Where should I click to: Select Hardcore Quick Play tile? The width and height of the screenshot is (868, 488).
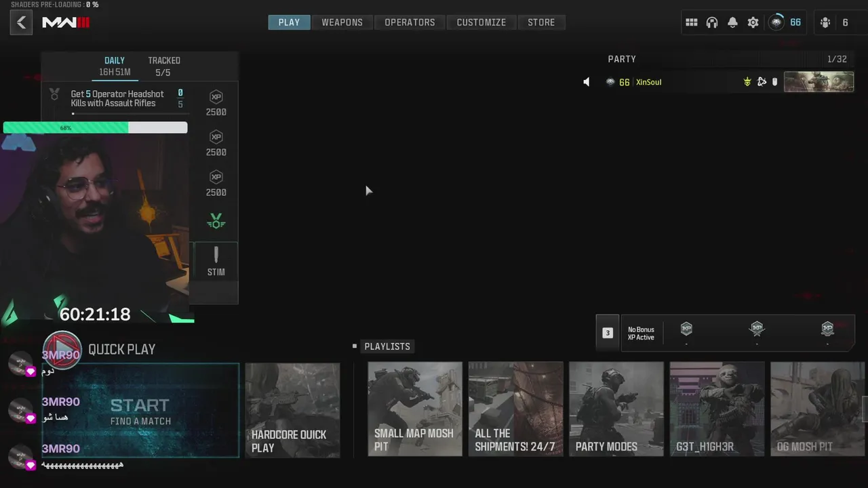[x=292, y=410]
